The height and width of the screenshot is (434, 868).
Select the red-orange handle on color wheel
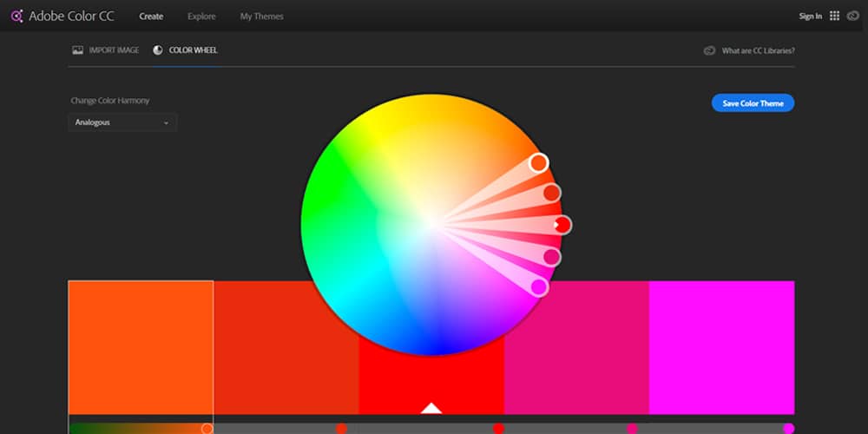click(x=552, y=193)
